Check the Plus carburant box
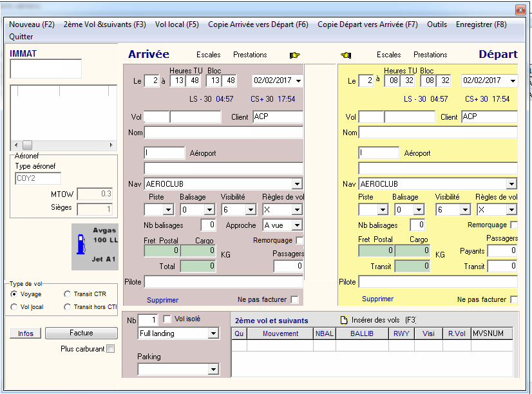This screenshot has width=532, height=394. tap(110, 349)
